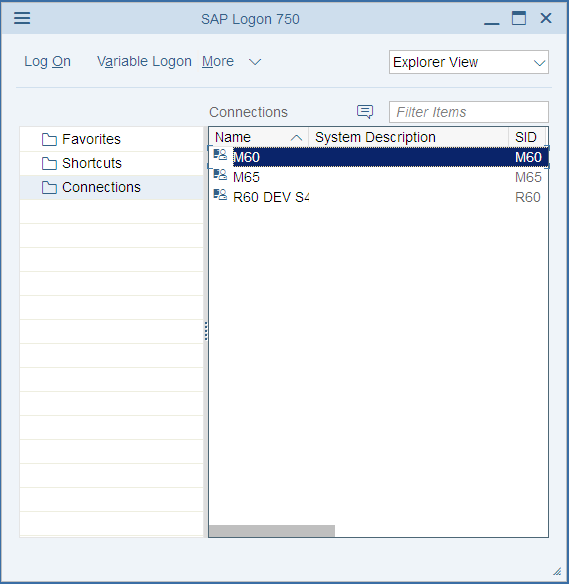The width and height of the screenshot is (569, 584).
Task: Click the comment icon beside Connections header
Action: pyautogui.click(x=365, y=111)
